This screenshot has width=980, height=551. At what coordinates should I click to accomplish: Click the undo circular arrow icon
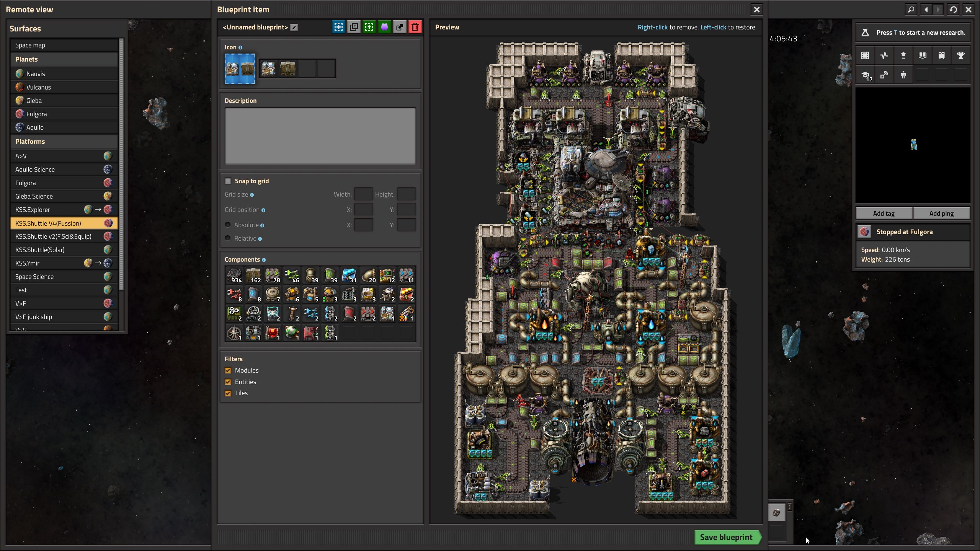point(954,10)
